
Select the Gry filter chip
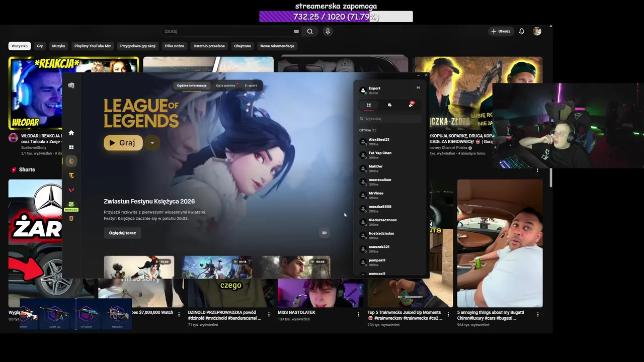40,46
